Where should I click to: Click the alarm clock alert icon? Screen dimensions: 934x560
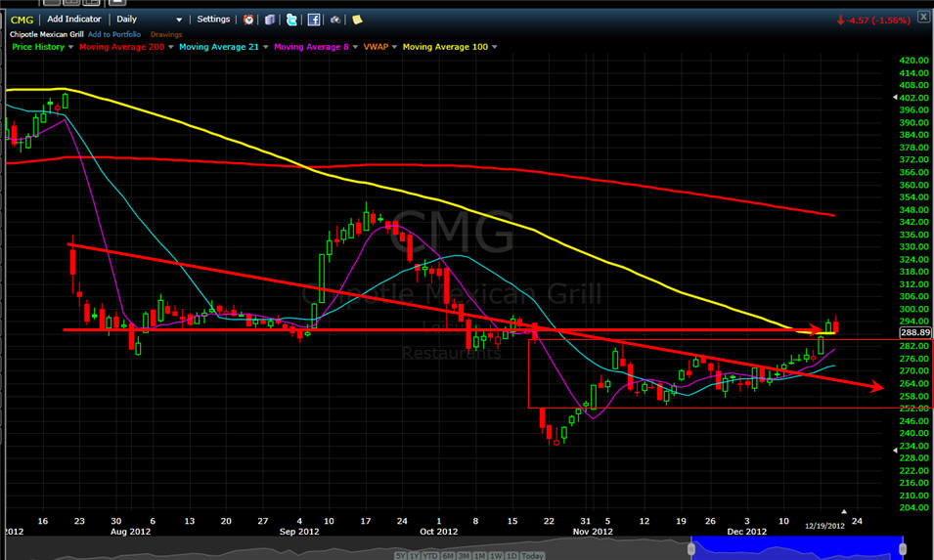point(248,20)
